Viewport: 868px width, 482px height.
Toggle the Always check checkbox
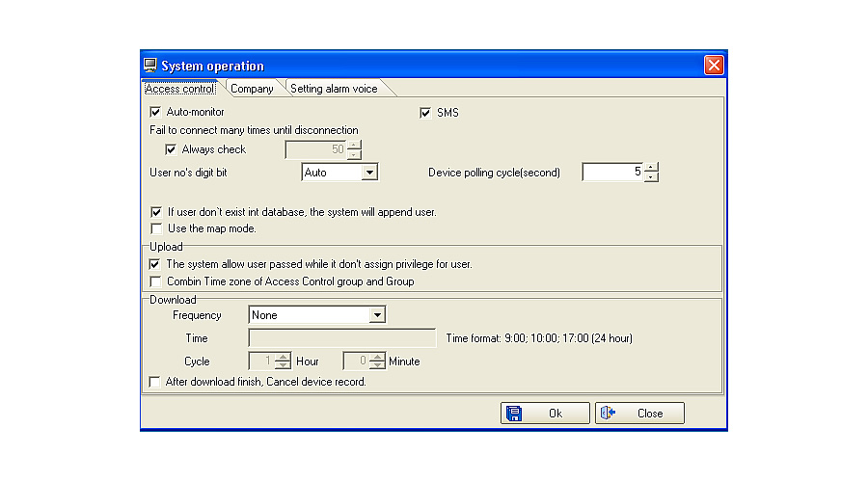171,149
